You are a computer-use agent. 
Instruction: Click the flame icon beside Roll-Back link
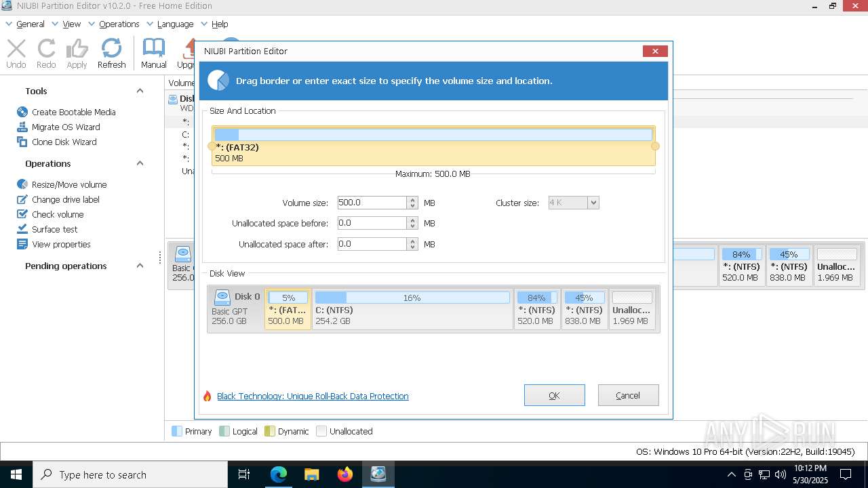click(208, 396)
